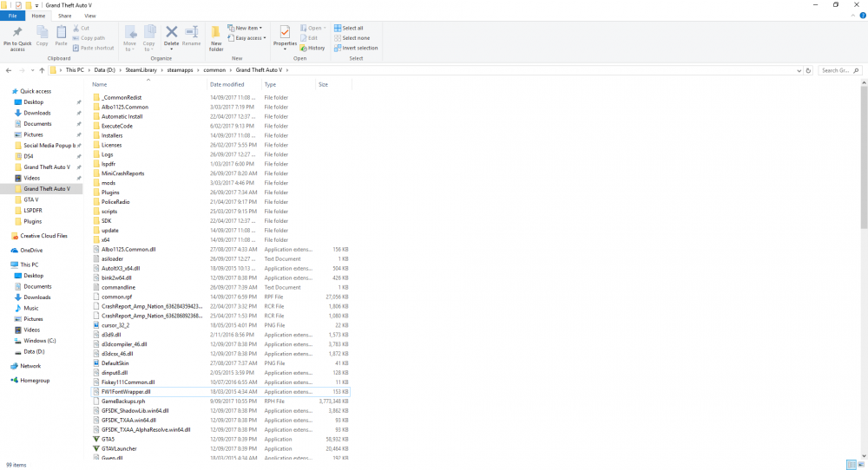This screenshot has height=470, width=868.
Task: Open the GTA5 application file
Action: [x=108, y=439]
